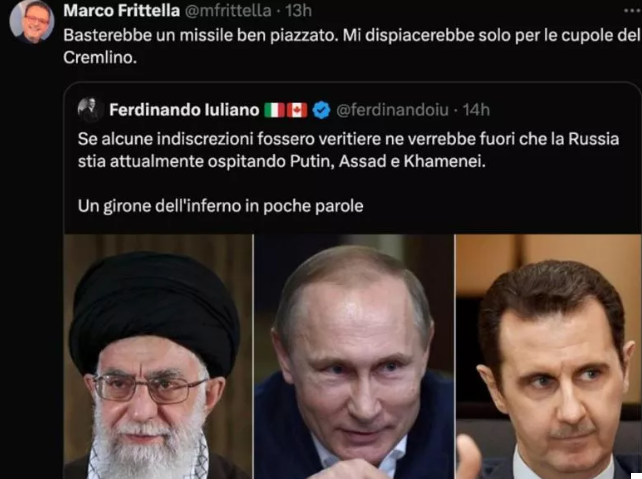This screenshot has width=642, height=479.
Task: Click the Canadian flag emoji
Action: click(x=297, y=110)
